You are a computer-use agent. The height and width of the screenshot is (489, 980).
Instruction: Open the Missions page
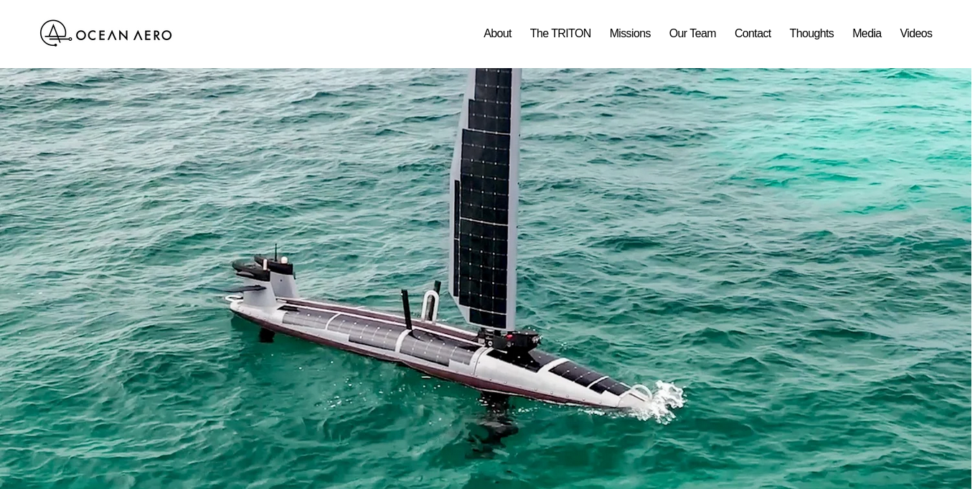(630, 33)
